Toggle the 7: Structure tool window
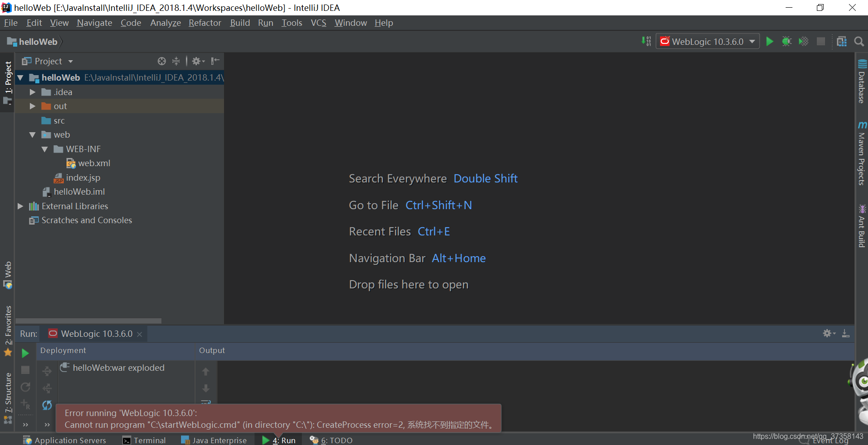The height and width of the screenshot is (445, 868). point(8,398)
